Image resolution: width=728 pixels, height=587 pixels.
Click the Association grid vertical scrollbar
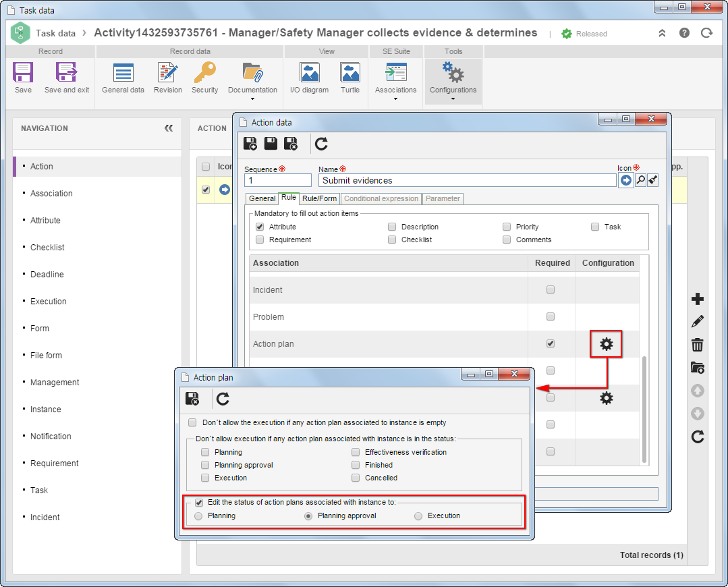point(644,410)
